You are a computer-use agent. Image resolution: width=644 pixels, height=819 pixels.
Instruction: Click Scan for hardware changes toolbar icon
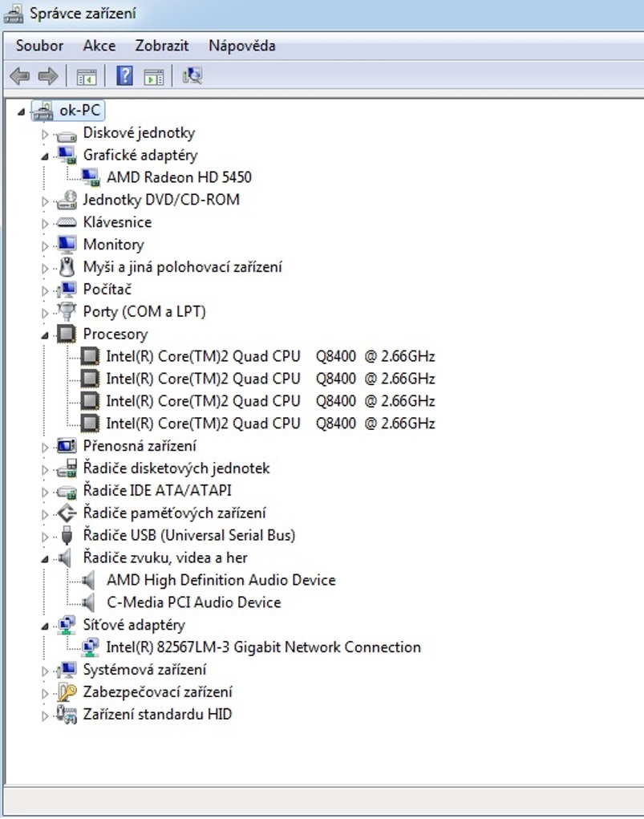tap(192, 76)
